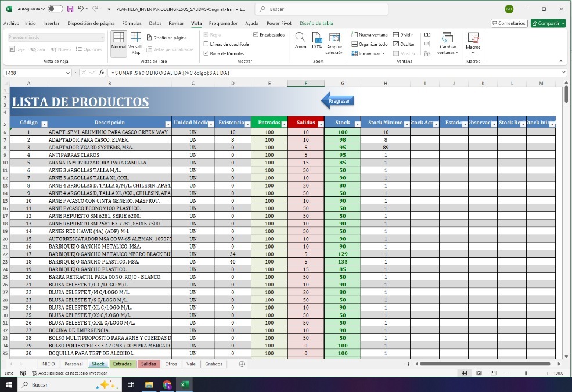The width and height of the screenshot is (572, 392).
Task: Open Task View in the taskbar
Action: (130, 384)
